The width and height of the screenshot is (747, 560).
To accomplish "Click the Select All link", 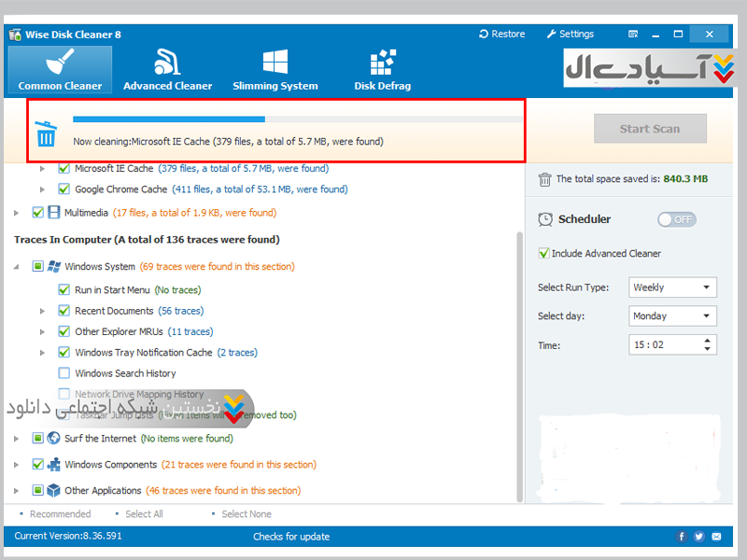I will [x=144, y=514].
